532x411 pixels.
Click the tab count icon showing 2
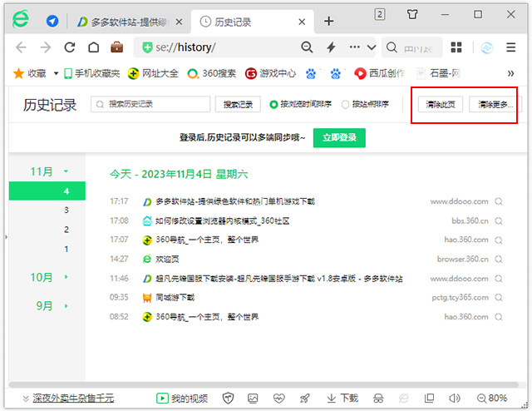tap(380, 15)
